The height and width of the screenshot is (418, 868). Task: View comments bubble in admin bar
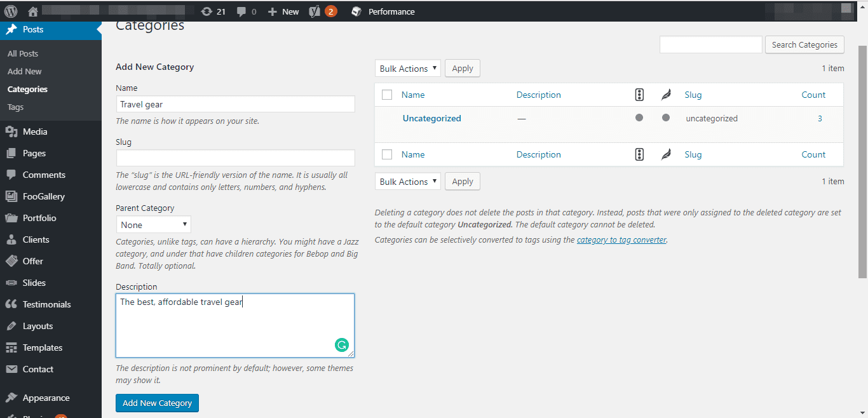pyautogui.click(x=241, y=11)
